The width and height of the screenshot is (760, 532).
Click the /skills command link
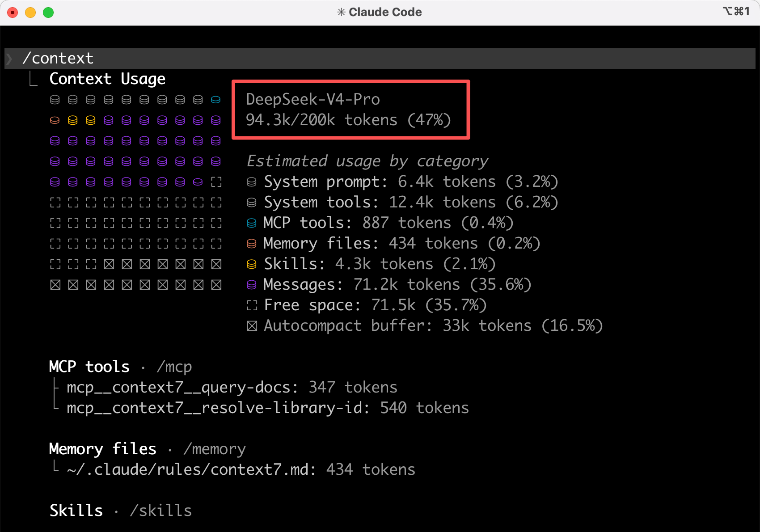pos(160,511)
